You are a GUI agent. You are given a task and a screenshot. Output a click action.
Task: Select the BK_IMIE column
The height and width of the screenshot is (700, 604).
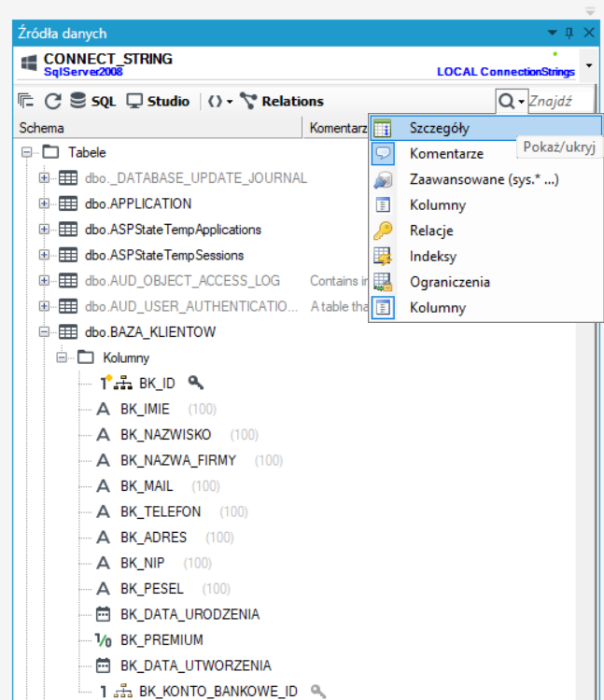pos(145,409)
